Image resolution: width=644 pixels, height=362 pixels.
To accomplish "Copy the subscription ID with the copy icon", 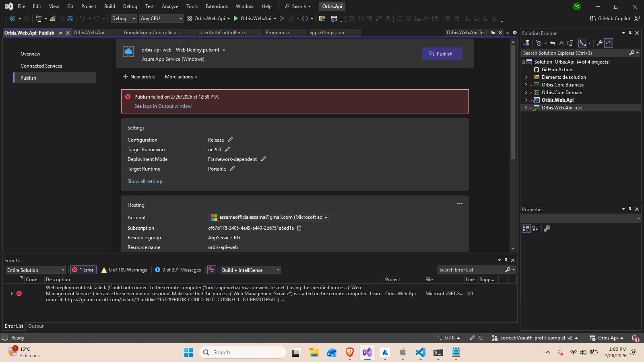I will pos(300,228).
